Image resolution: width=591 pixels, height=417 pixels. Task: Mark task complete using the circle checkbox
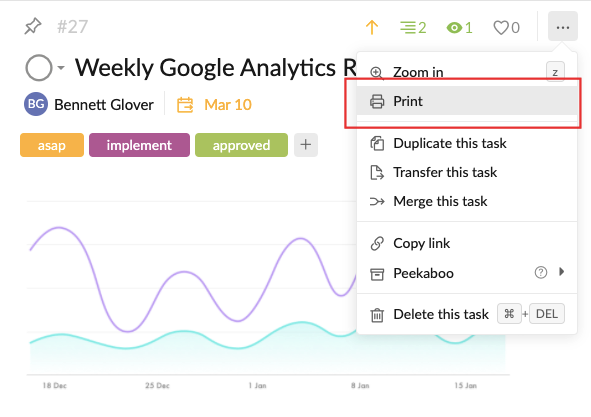[38, 68]
